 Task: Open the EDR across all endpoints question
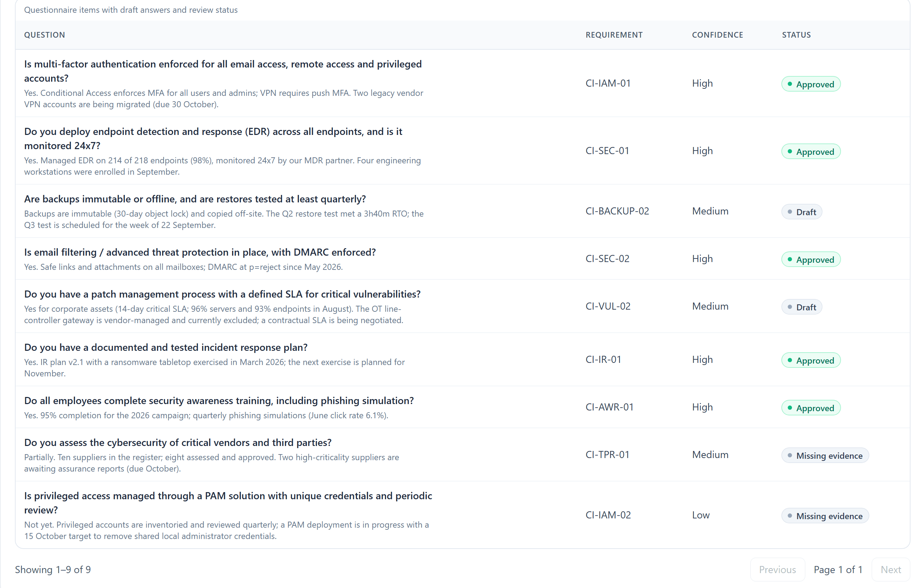pyautogui.click(x=213, y=138)
